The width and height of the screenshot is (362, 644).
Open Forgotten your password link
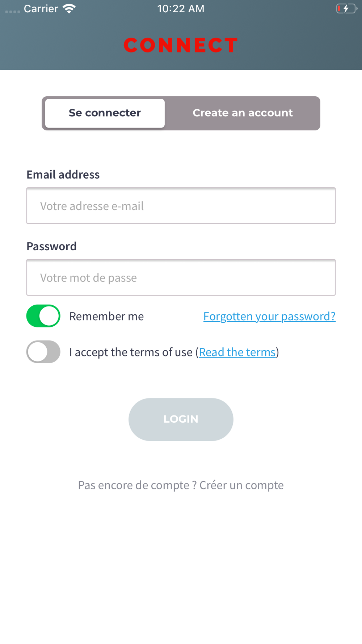click(x=269, y=316)
